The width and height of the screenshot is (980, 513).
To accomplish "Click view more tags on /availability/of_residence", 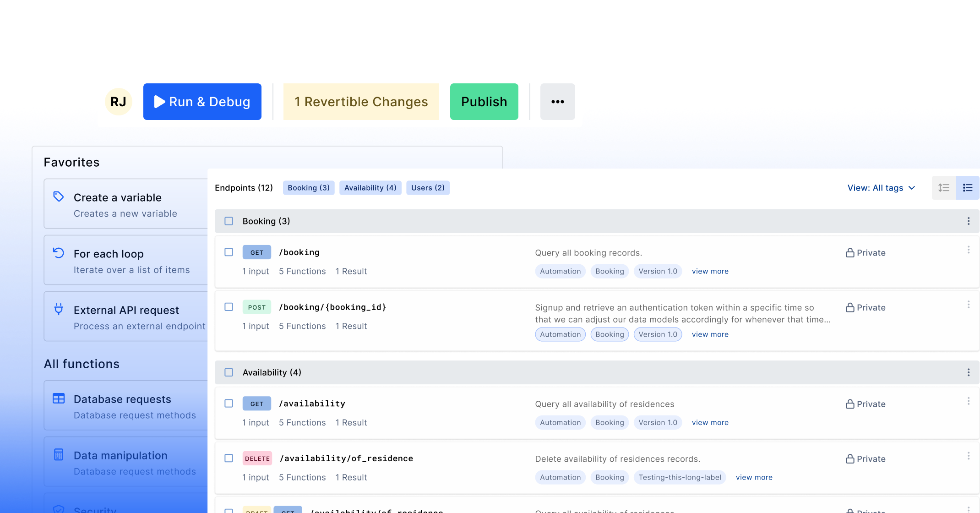I will pyautogui.click(x=754, y=477).
